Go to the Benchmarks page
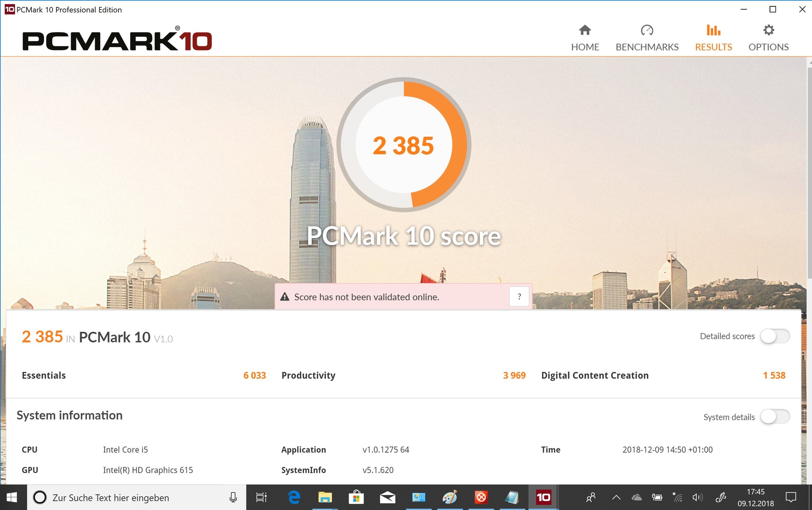Screen dimensions: 812x510 click(647, 38)
